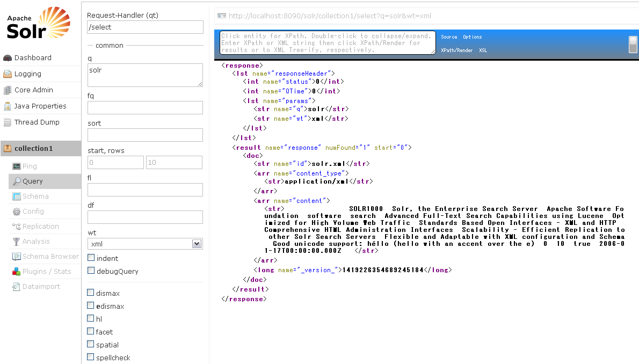Open the generated query URL link
639x364 pixels.
[330, 16]
